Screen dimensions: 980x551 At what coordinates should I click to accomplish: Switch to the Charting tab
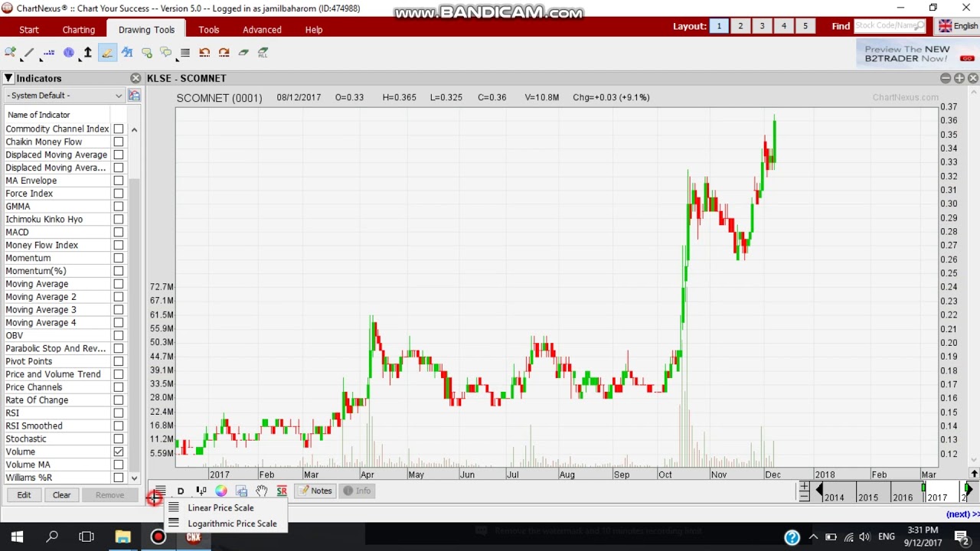click(x=79, y=30)
